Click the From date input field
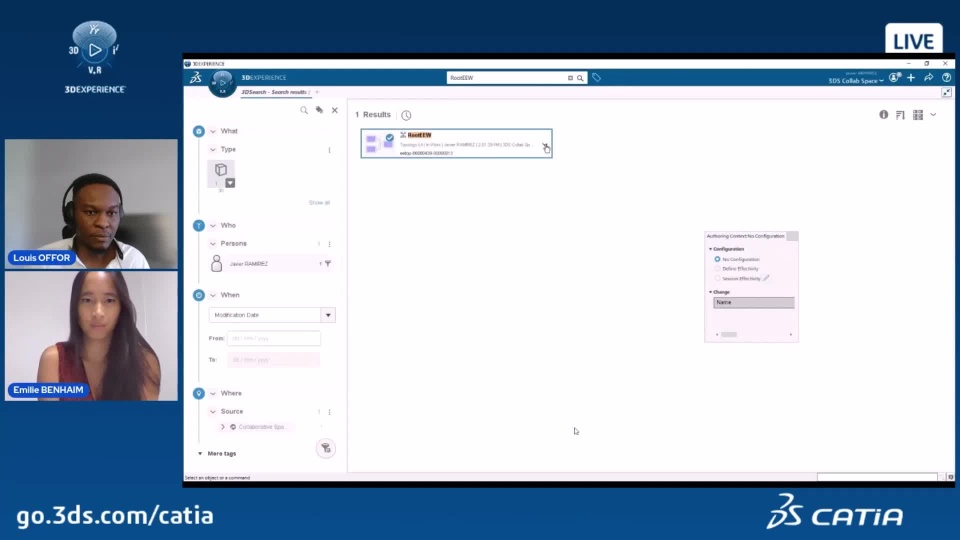The height and width of the screenshot is (540, 960). [274, 339]
